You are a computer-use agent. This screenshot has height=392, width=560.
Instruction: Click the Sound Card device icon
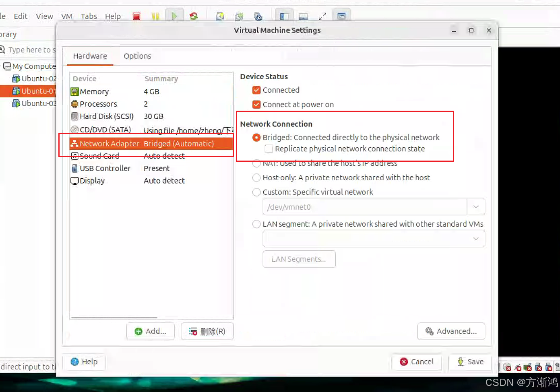click(x=74, y=156)
